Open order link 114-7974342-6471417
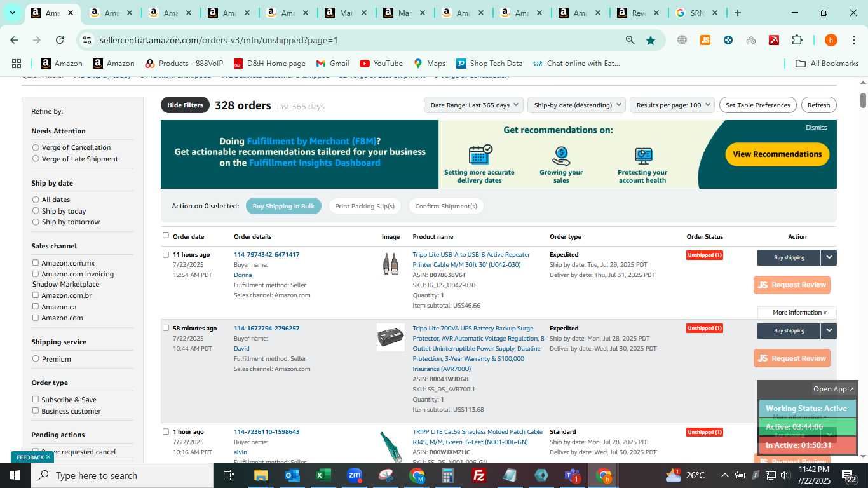 click(266, 254)
